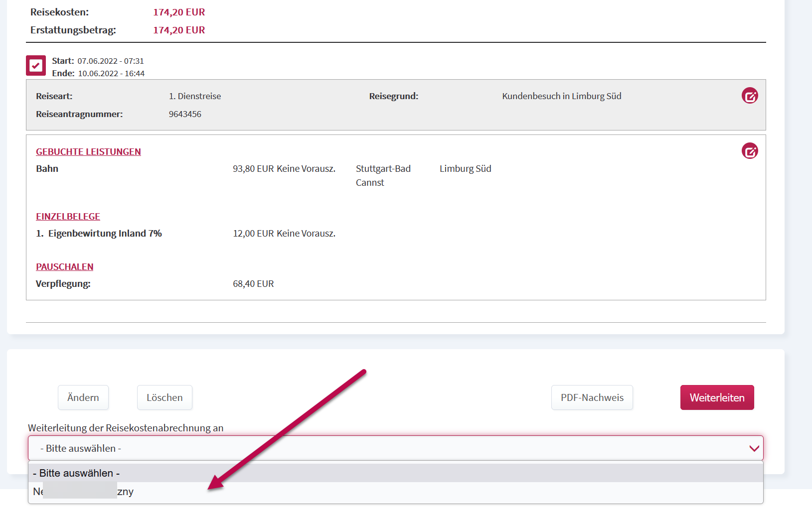Click the end date 10.06.2022 - 16:44
The image size is (812, 515).
[x=111, y=73]
